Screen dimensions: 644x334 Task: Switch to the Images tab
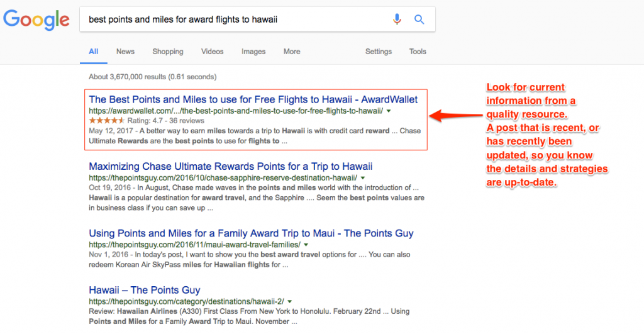[x=253, y=52]
